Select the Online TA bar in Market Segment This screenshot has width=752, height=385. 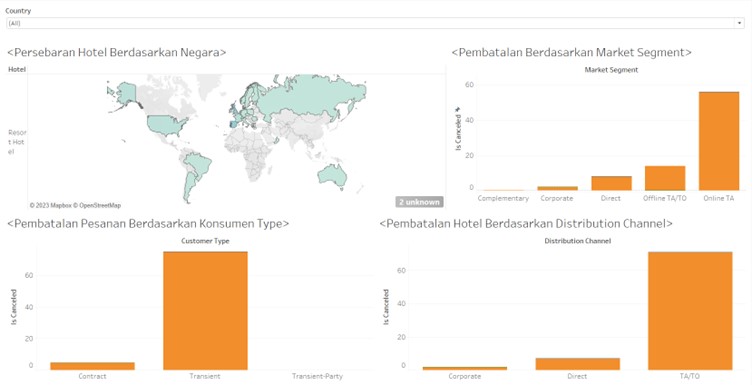click(x=718, y=141)
